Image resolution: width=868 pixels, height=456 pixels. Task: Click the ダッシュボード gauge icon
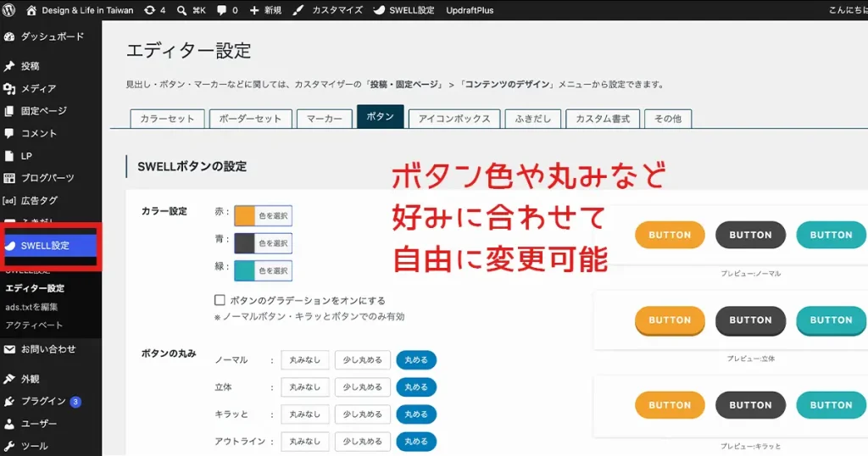(8, 36)
